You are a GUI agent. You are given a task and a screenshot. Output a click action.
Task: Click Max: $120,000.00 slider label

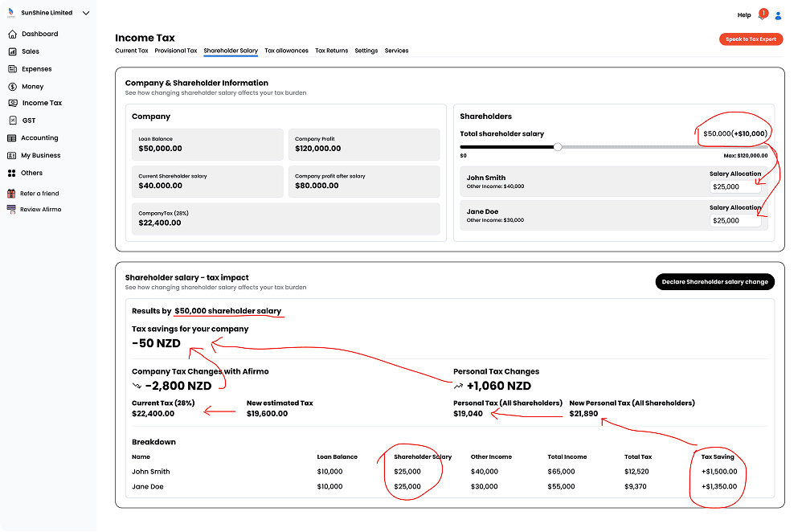(x=745, y=156)
